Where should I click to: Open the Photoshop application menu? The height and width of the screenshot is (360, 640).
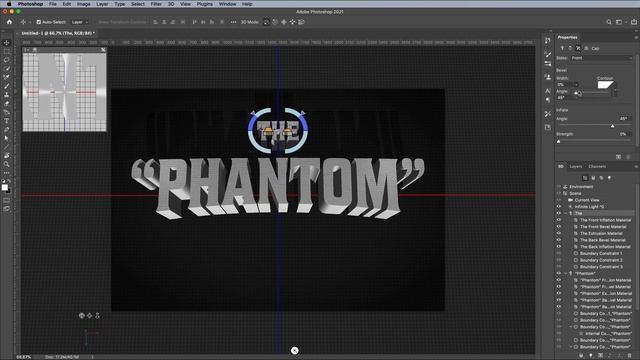click(30, 4)
